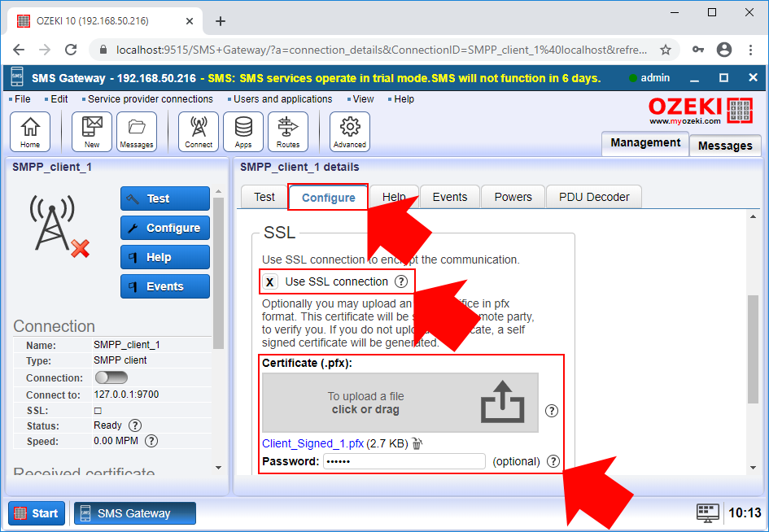Open the Messages folder toolbar icon
The image size is (769, 532).
tap(137, 132)
